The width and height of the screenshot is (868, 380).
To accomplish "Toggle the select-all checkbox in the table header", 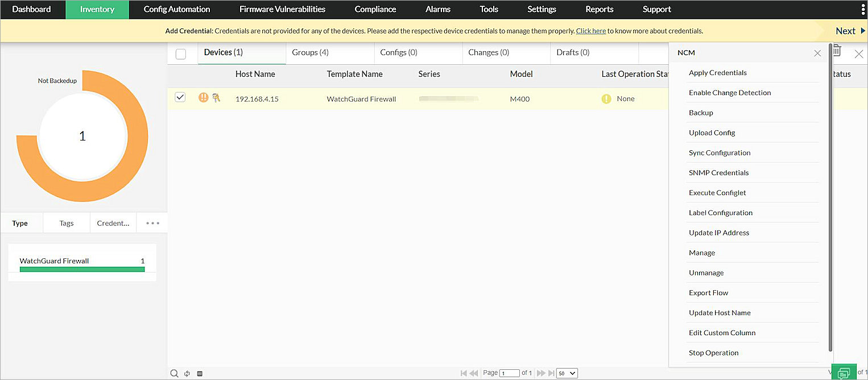I will (x=180, y=53).
